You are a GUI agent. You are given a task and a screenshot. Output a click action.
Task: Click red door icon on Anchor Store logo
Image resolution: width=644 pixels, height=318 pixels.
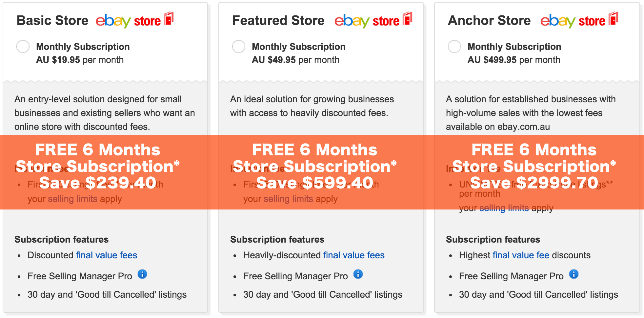[614, 18]
